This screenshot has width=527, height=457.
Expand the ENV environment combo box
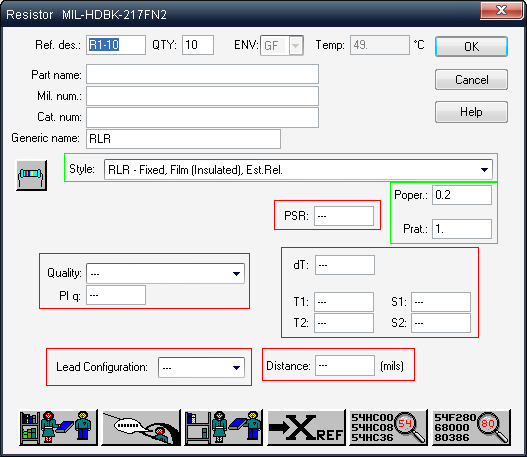(x=295, y=45)
